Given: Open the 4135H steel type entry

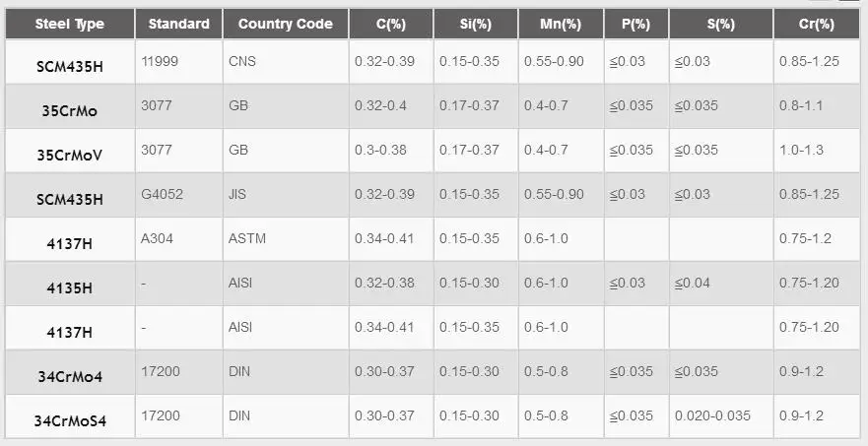Looking at the screenshot, I should [70, 287].
